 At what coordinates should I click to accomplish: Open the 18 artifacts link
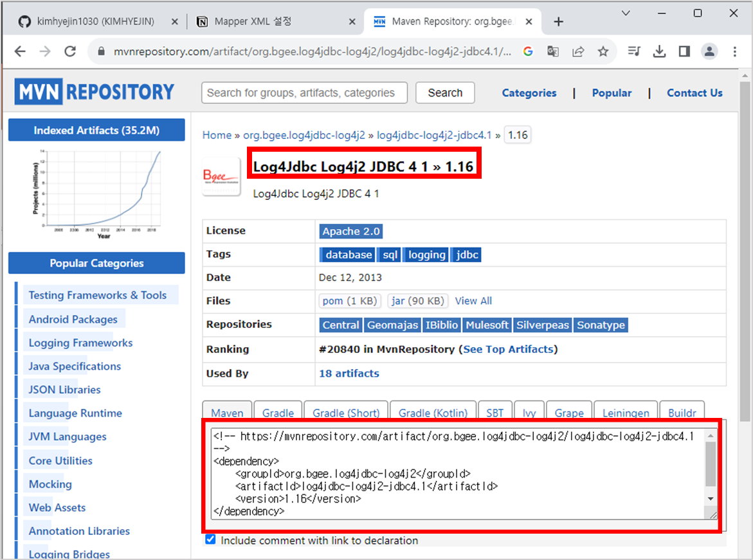tap(349, 373)
